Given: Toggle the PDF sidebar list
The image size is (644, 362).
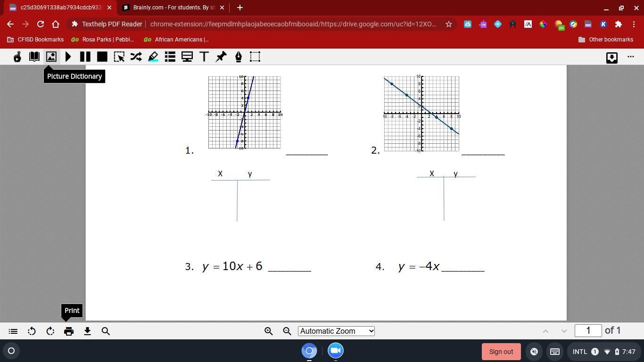Looking at the screenshot, I should 13,331.
